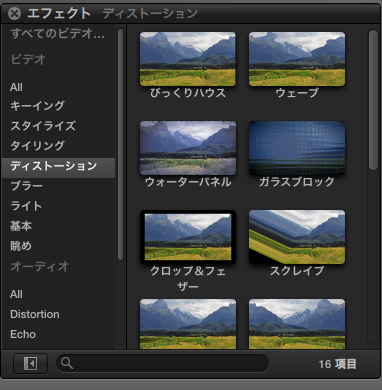Click the クロップ&フェザー label text
Image resolution: width=382 pixels, height=390 pixels.
click(x=188, y=278)
